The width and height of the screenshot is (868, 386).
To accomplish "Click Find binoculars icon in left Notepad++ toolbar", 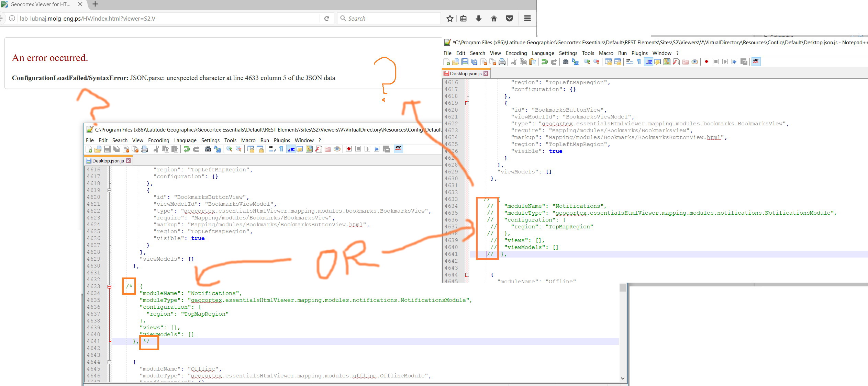I will coord(208,149).
